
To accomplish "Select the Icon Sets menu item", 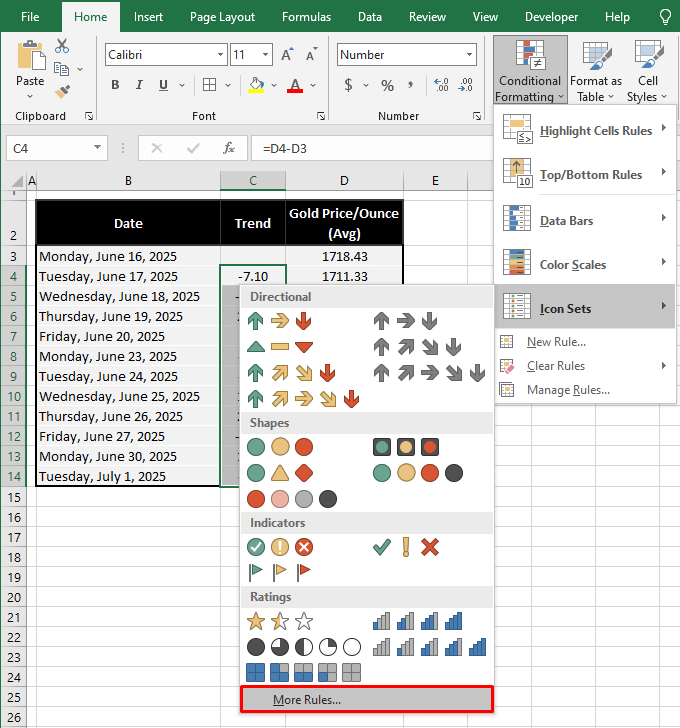I will pos(584,307).
